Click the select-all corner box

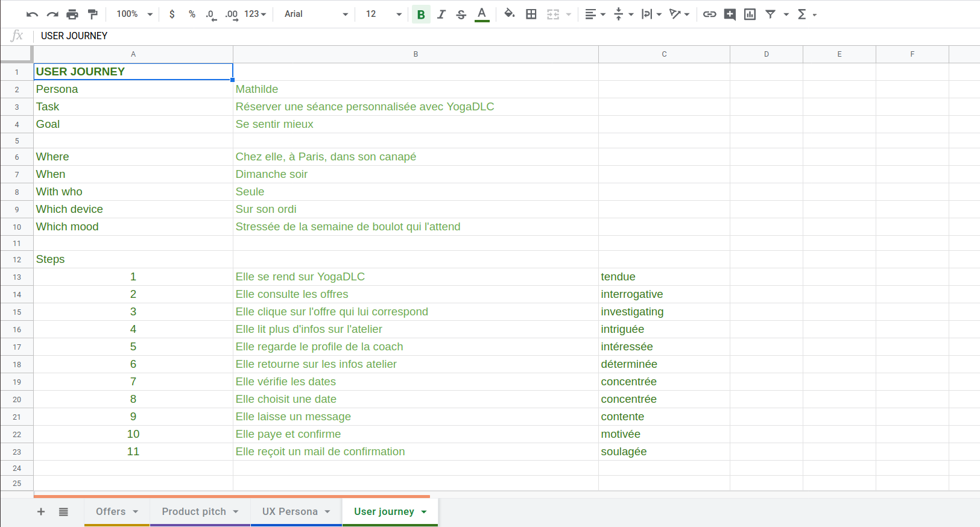16,54
